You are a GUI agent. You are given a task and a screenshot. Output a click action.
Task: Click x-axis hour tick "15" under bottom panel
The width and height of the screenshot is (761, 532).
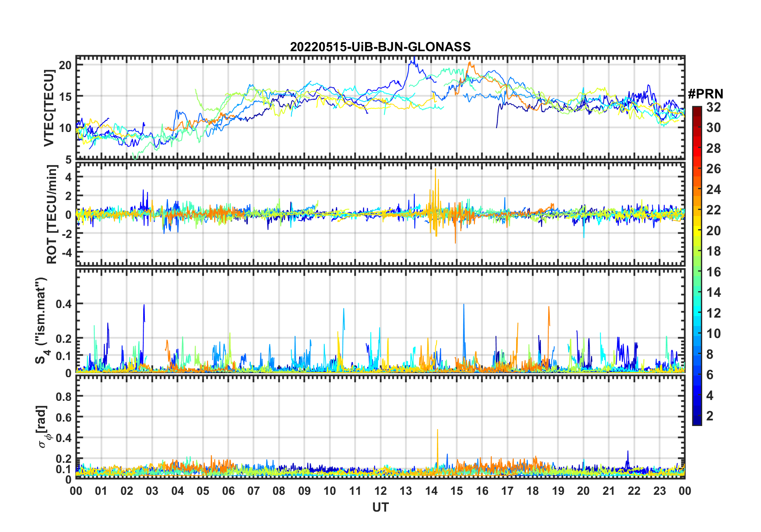click(457, 491)
